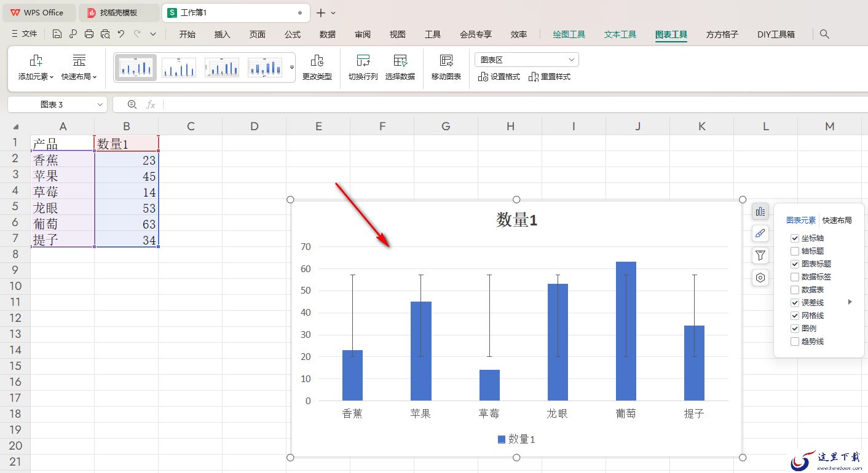The image size is (868, 473).
Task: Open the chart settings hexagon button
Action: point(760,278)
